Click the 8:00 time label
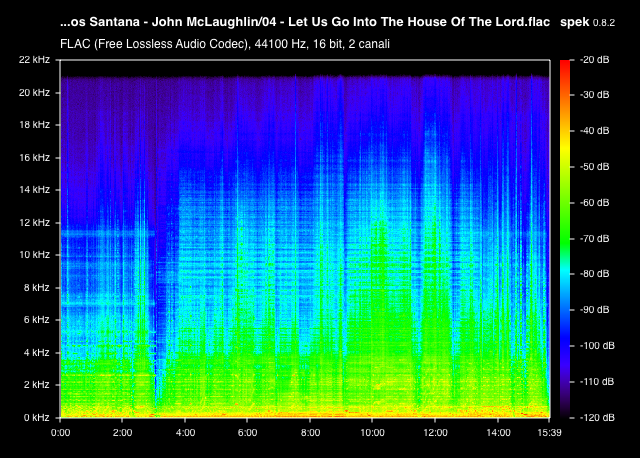This screenshot has height=458, width=640. (310, 433)
